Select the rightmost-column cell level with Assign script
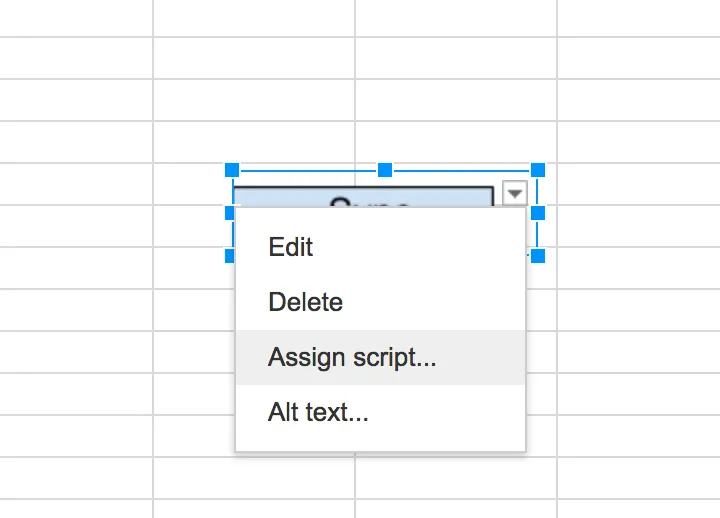 coord(638,352)
